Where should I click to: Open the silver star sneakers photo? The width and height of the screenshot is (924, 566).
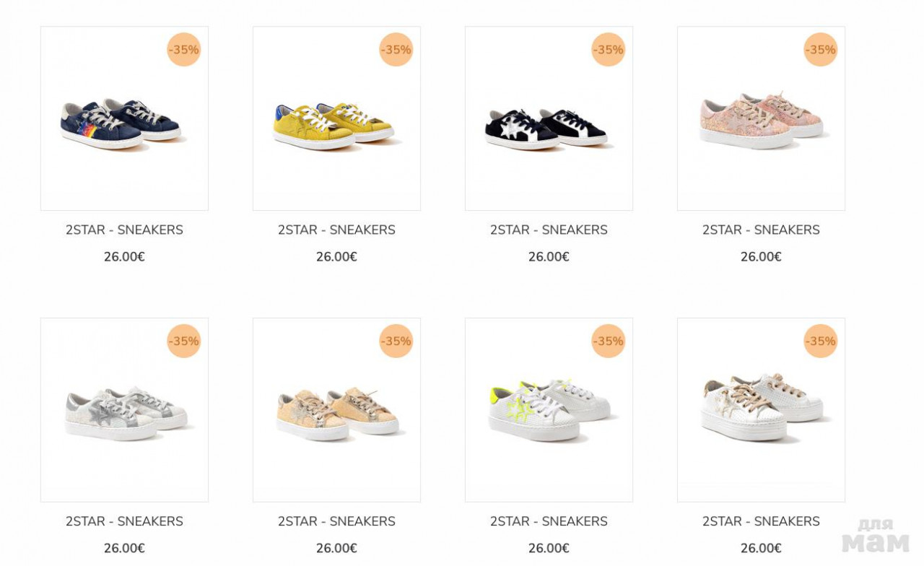(x=124, y=410)
